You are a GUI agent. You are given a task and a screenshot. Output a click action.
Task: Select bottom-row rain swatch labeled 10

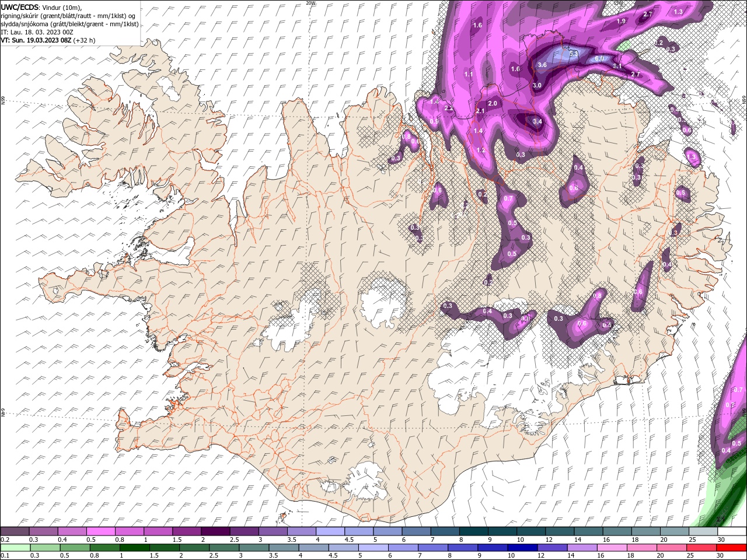(x=523, y=547)
